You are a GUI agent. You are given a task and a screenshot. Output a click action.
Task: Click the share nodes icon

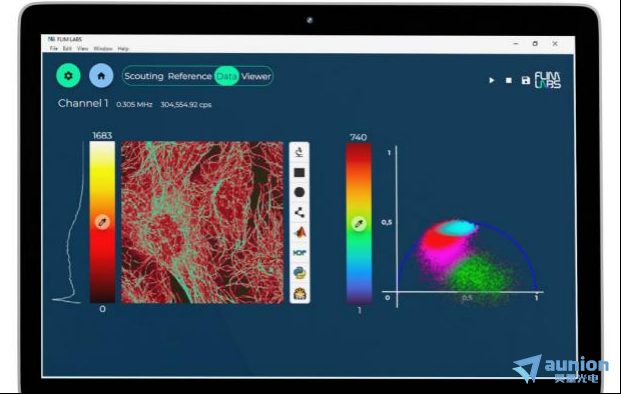click(299, 212)
